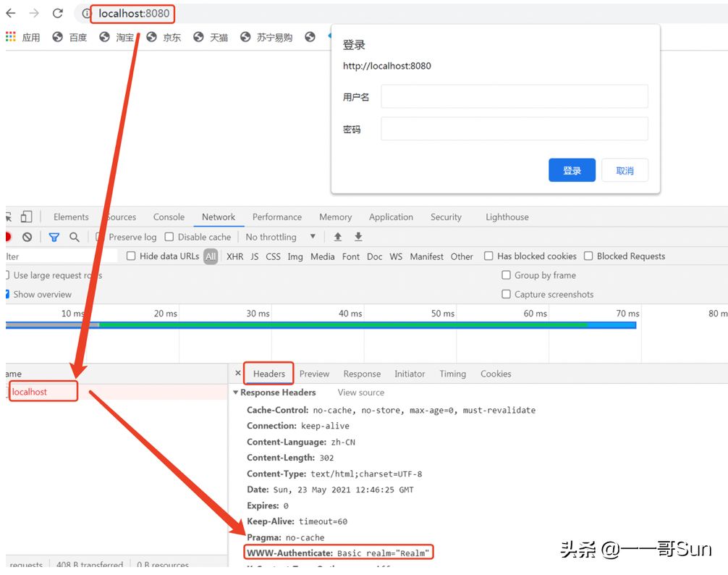The height and width of the screenshot is (575, 728).
Task: Close the request details pane
Action: pyautogui.click(x=237, y=373)
